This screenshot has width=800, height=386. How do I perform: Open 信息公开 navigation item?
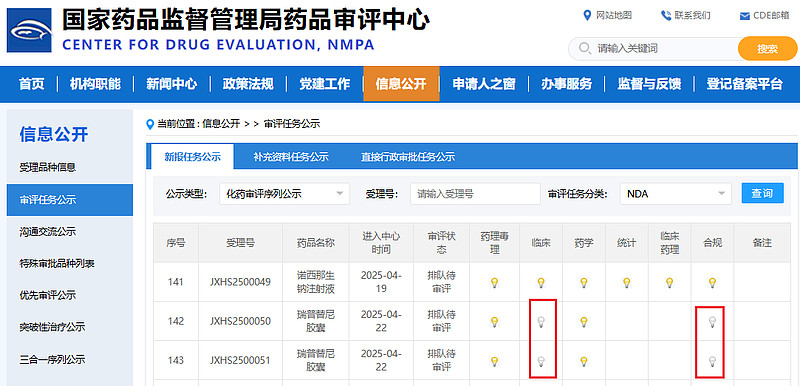(401, 84)
